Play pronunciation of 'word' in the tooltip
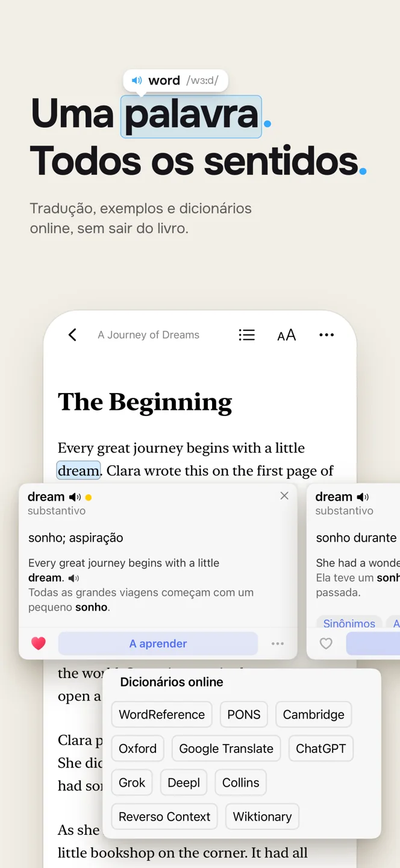This screenshot has width=400, height=868. [x=137, y=80]
